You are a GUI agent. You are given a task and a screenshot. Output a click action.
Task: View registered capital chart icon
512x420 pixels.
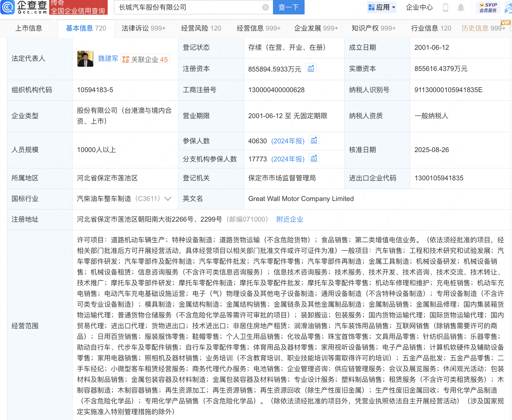[311, 68]
